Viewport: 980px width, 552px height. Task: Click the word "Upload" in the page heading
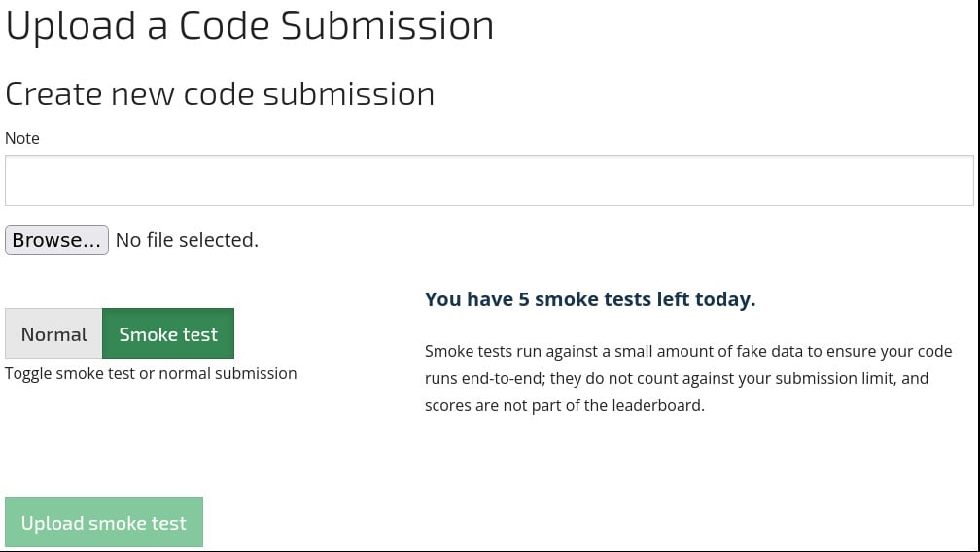[70, 26]
